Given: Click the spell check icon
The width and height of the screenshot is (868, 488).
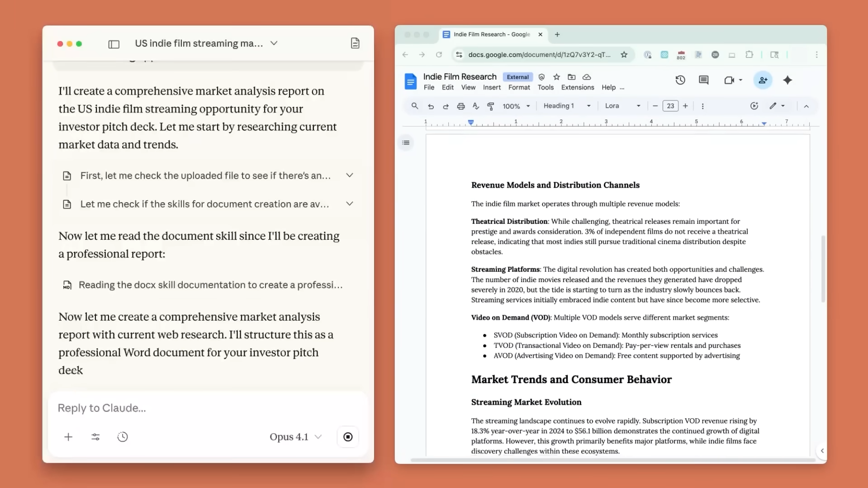Looking at the screenshot, I should (x=475, y=106).
